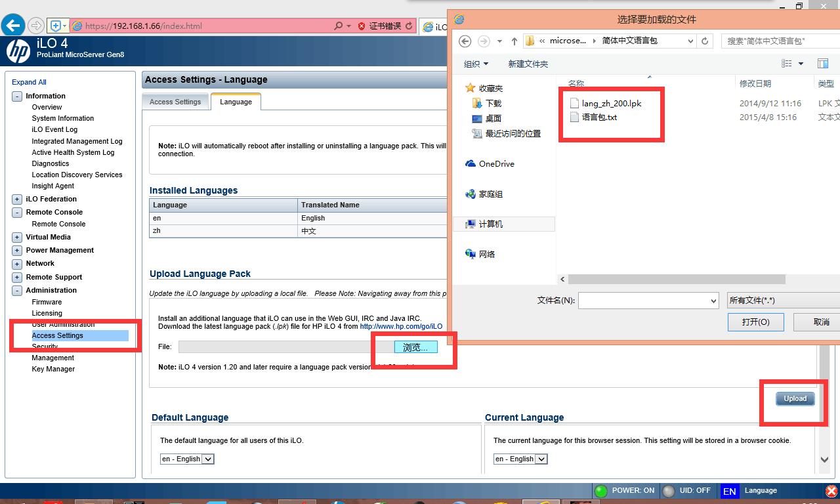
Task: Go forward in the file dialog
Action: coord(484,41)
